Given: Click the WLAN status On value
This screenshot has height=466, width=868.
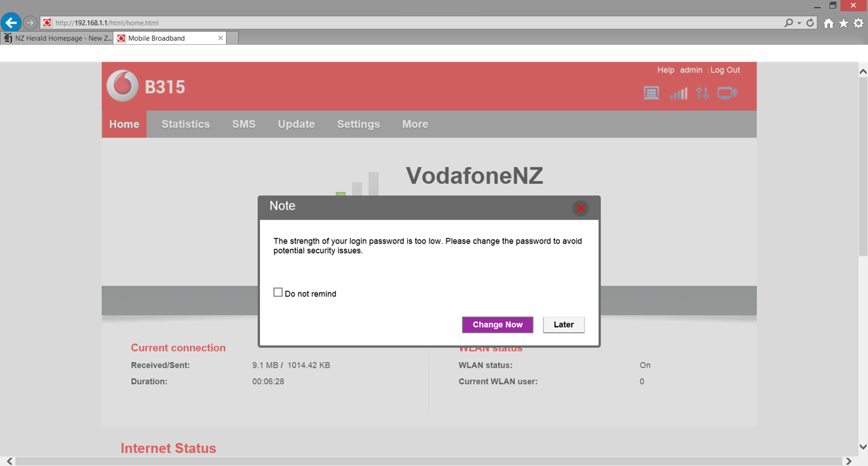Looking at the screenshot, I should [x=645, y=365].
